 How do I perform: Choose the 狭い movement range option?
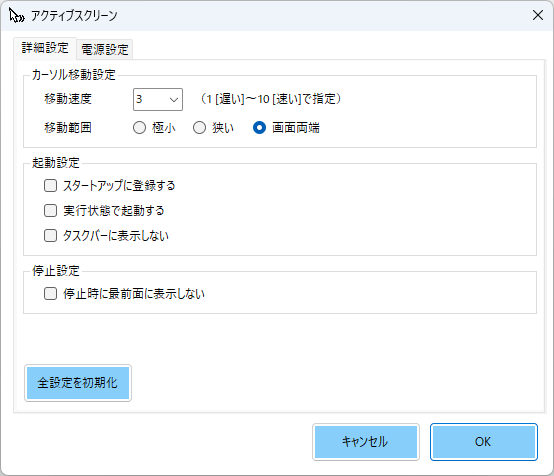coord(199,128)
